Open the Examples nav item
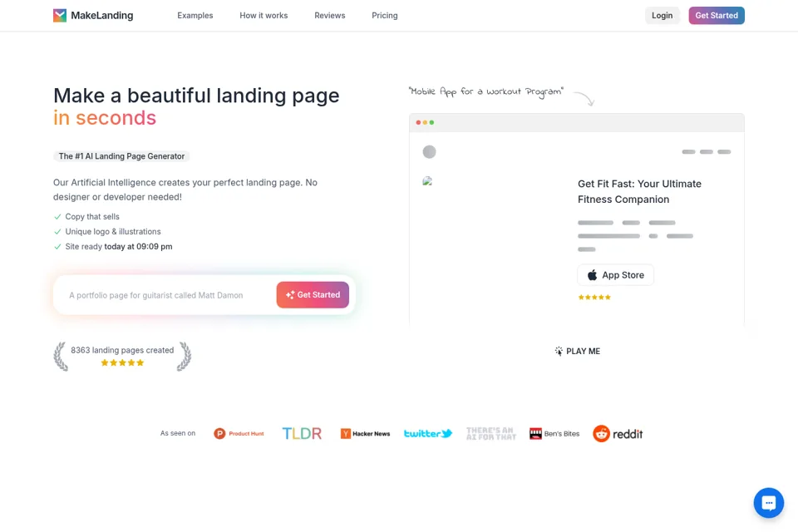 point(195,15)
